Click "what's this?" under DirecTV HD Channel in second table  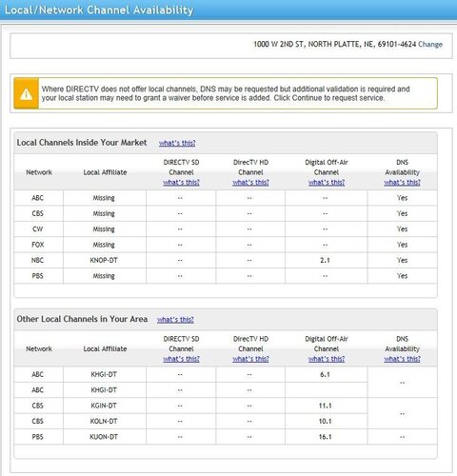point(250,359)
